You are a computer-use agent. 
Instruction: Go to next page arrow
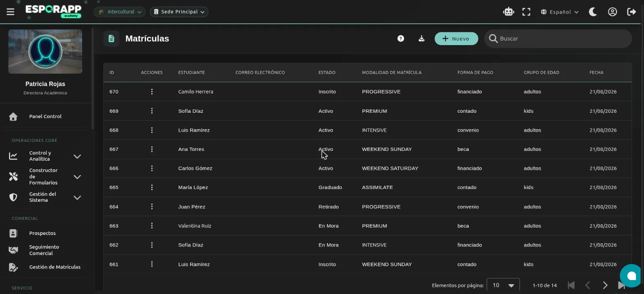pos(605,285)
